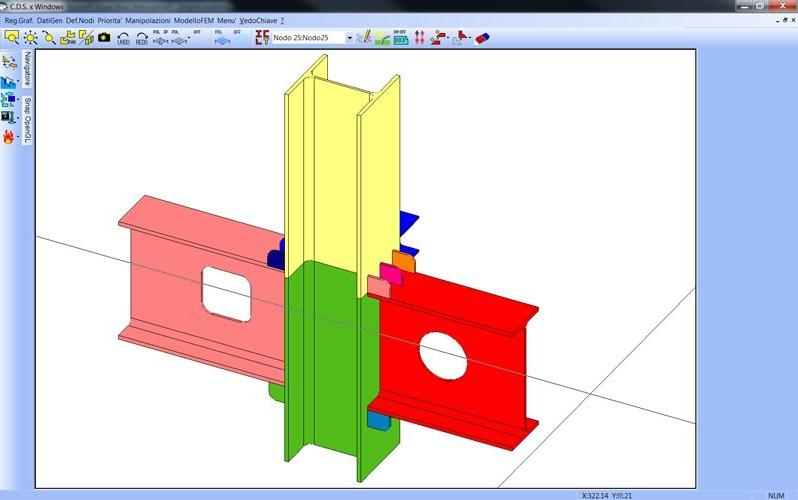
Task: Toggle the ON-OFF toolbar switch
Action: [400, 37]
